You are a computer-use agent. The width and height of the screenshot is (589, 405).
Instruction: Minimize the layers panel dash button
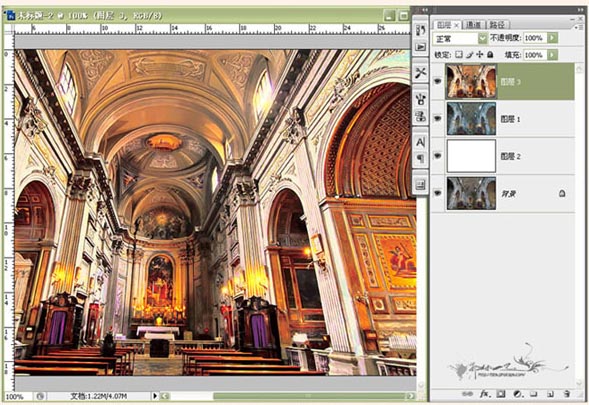pyautogui.click(x=572, y=19)
